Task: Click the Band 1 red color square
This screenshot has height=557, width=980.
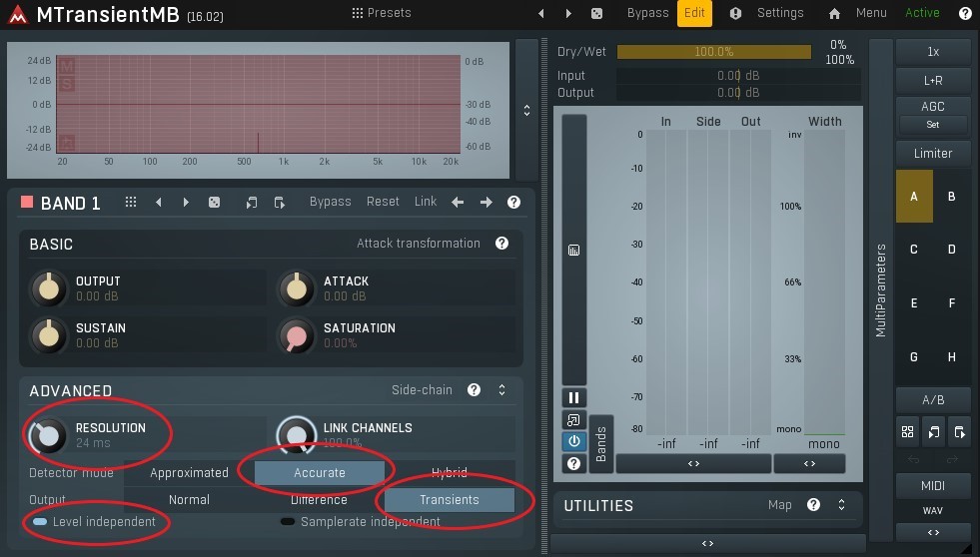Action: click(x=26, y=202)
